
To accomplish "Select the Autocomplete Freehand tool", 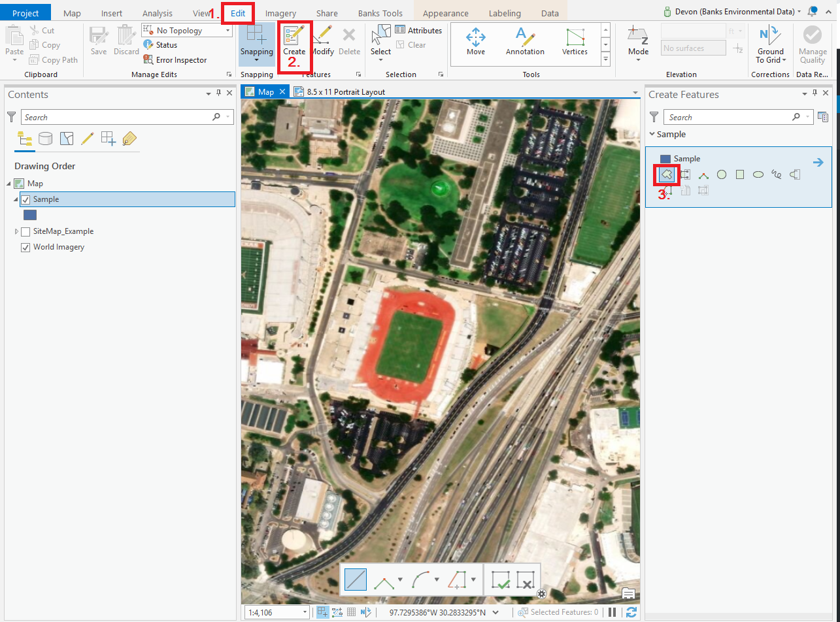I will point(795,174).
